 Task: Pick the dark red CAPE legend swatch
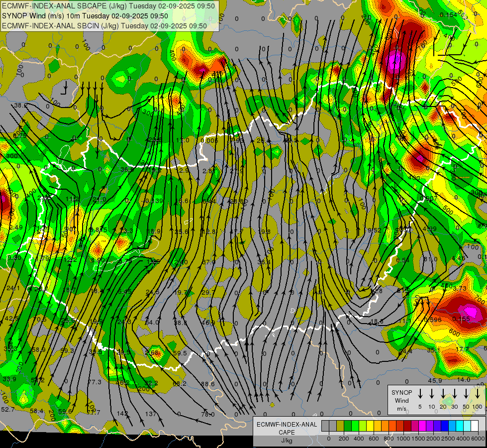(408, 426)
